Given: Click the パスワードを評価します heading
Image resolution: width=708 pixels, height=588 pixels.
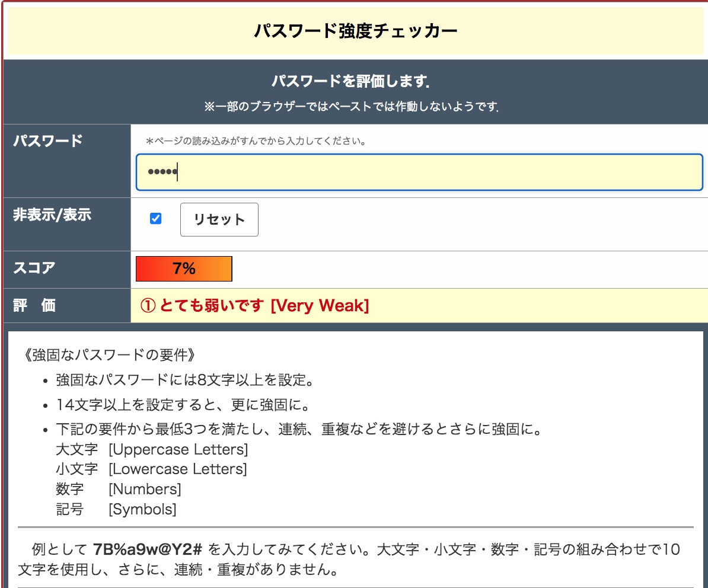Looking at the screenshot, I should [x=350, y=81].
